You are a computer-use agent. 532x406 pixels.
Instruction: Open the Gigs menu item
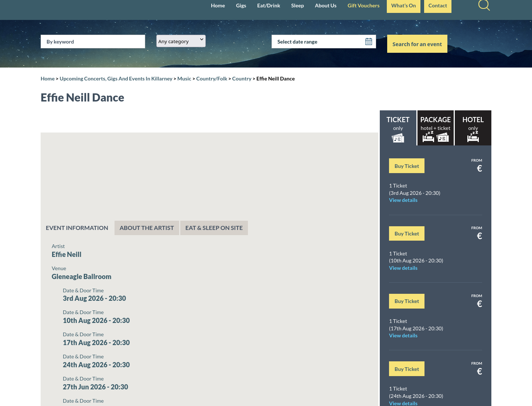point(241,6)
